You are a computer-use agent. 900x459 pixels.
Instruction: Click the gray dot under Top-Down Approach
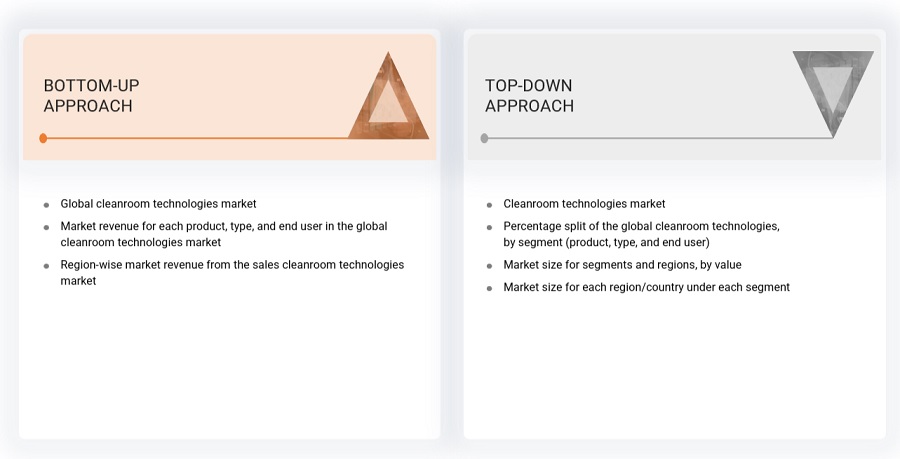click(x=485, y=138)
